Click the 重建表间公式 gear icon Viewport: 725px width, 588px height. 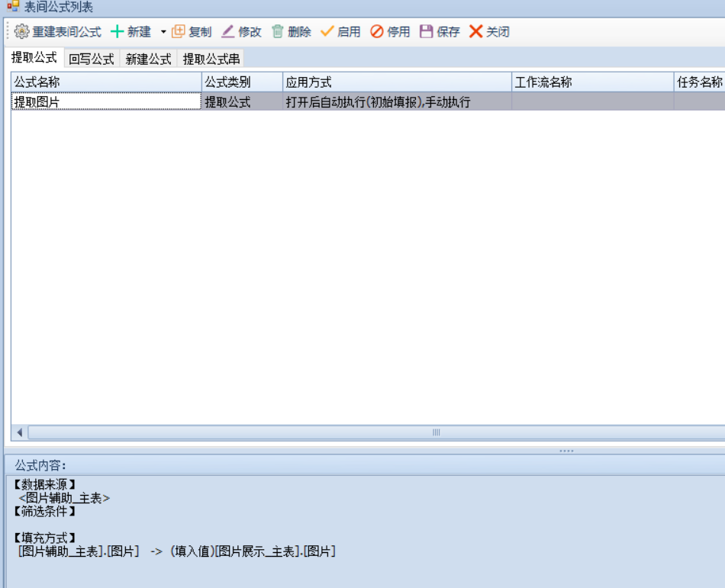point(21,32)
